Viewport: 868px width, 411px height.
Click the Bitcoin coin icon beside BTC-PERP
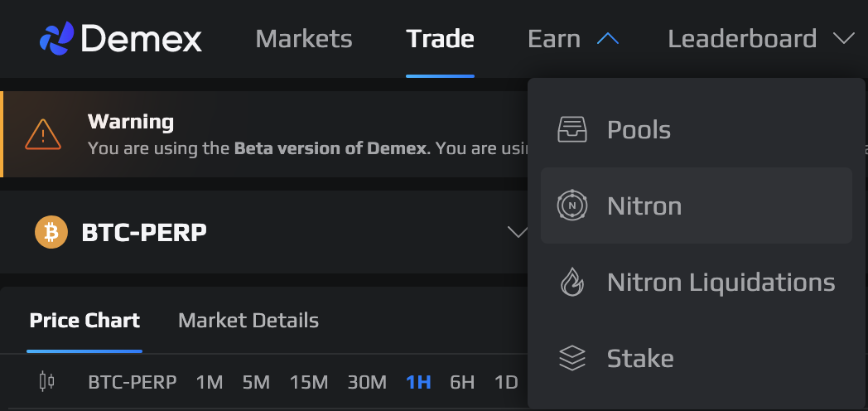pos(51,232)
